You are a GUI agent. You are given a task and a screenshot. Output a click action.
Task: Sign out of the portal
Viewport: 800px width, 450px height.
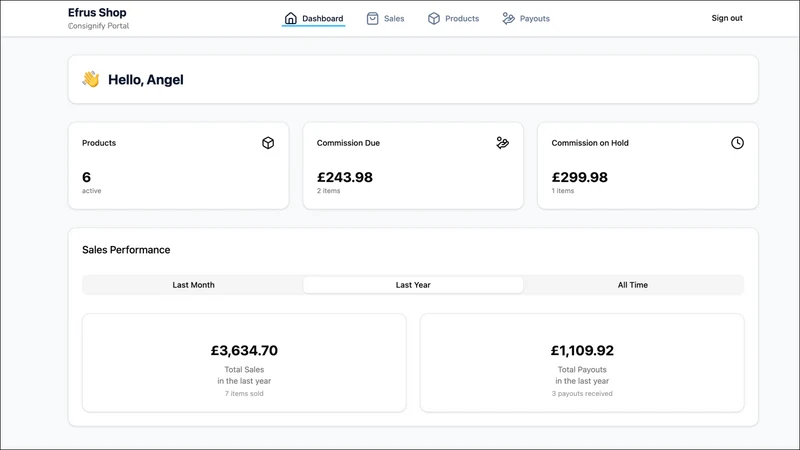point(727,18)
